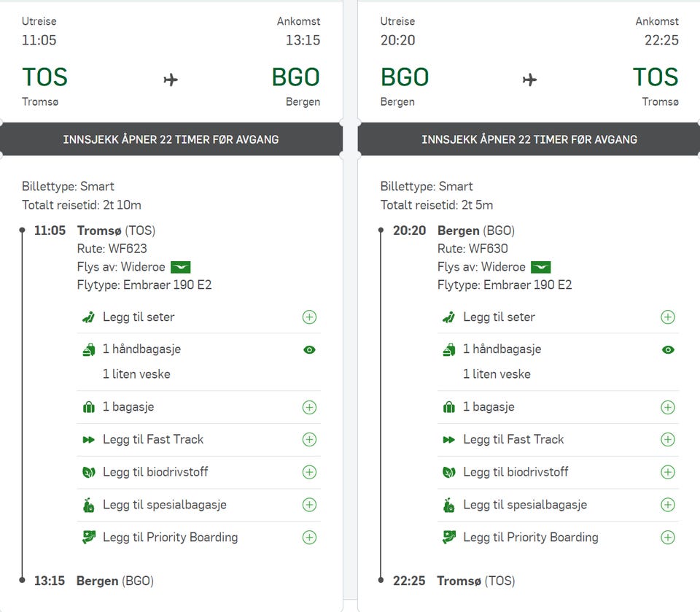Click biofuel leaf icon on Bergen departure
The image size is (700, 612).
point(448,473)
